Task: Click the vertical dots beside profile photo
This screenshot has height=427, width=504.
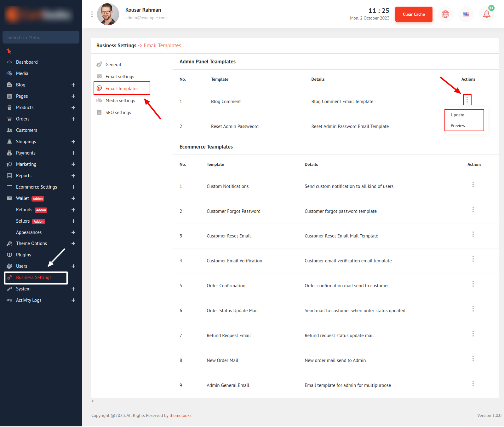Action: (x=92, y=14)
